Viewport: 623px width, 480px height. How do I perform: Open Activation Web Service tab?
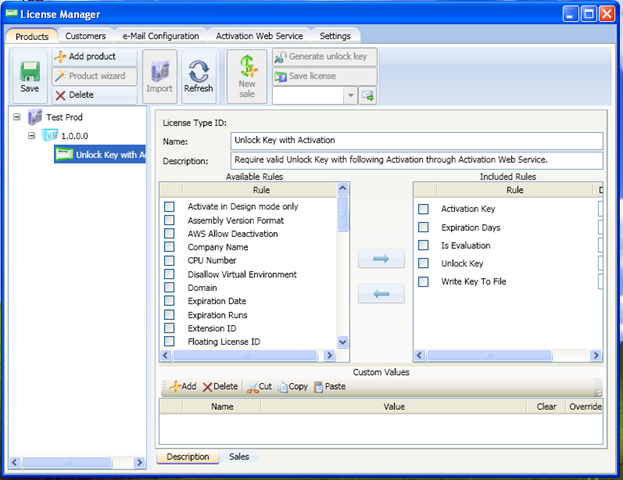(x=259, y=36)
